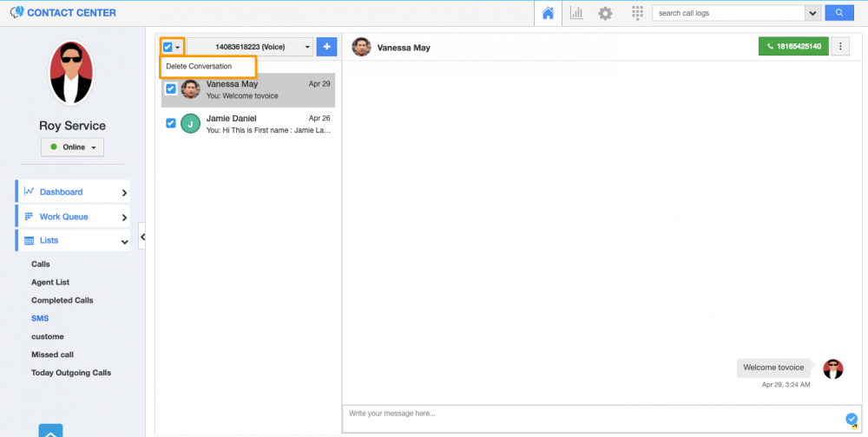
Task: Open the 14083618223 (Voice) number dropdown
Action: 250,47
